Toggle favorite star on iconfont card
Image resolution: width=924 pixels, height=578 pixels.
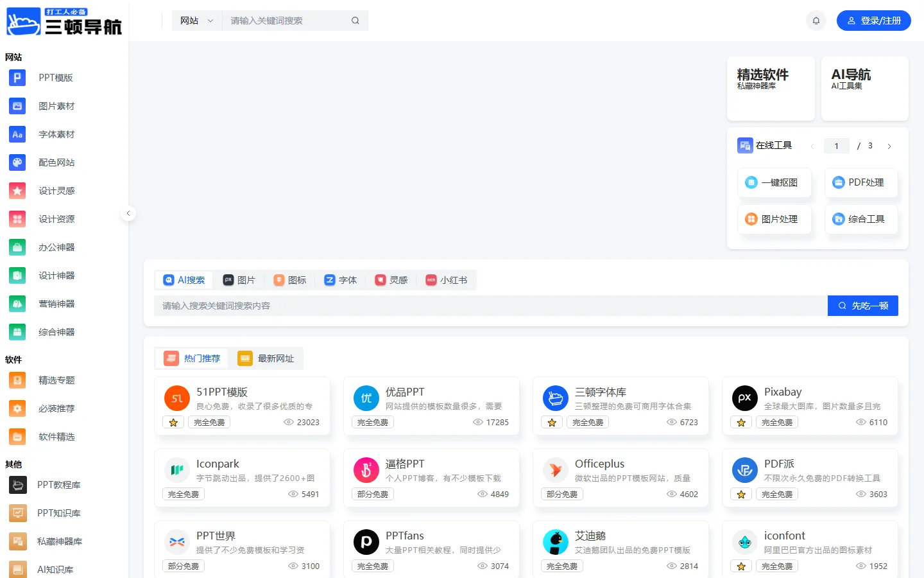741,566
